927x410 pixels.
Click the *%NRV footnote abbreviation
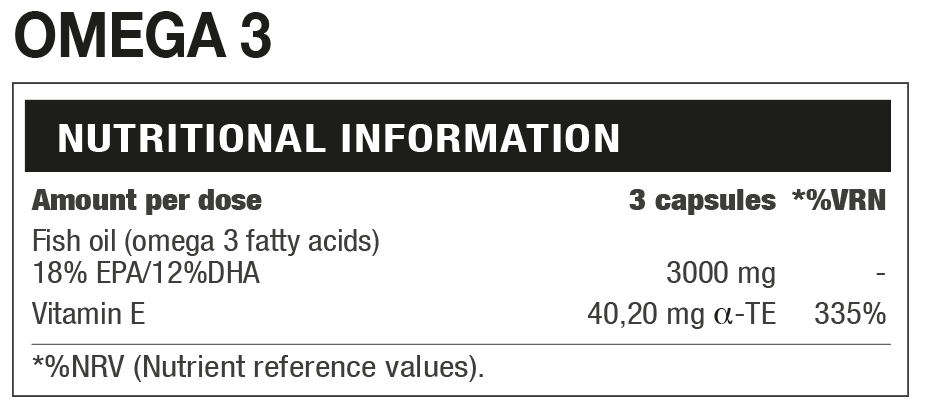click(78, 367)
